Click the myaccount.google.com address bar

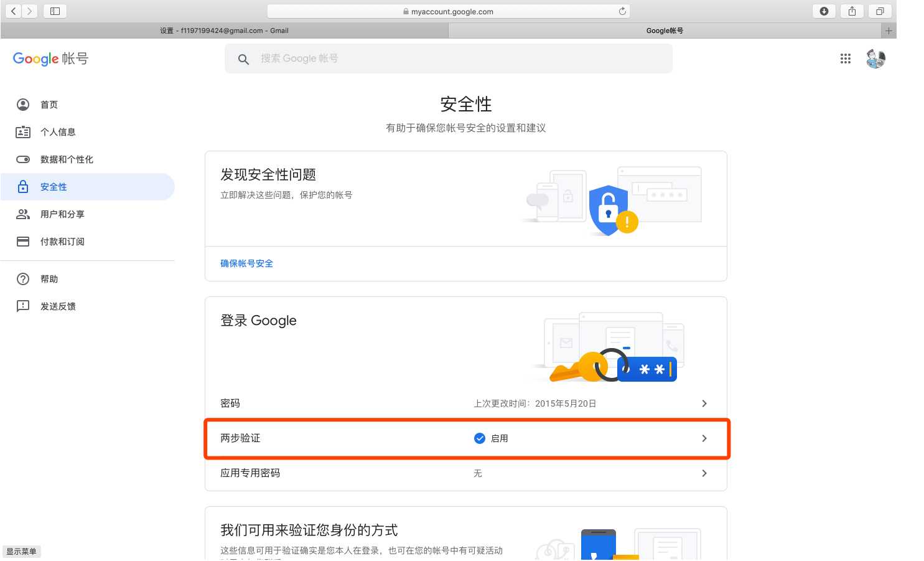click(449, 11)
